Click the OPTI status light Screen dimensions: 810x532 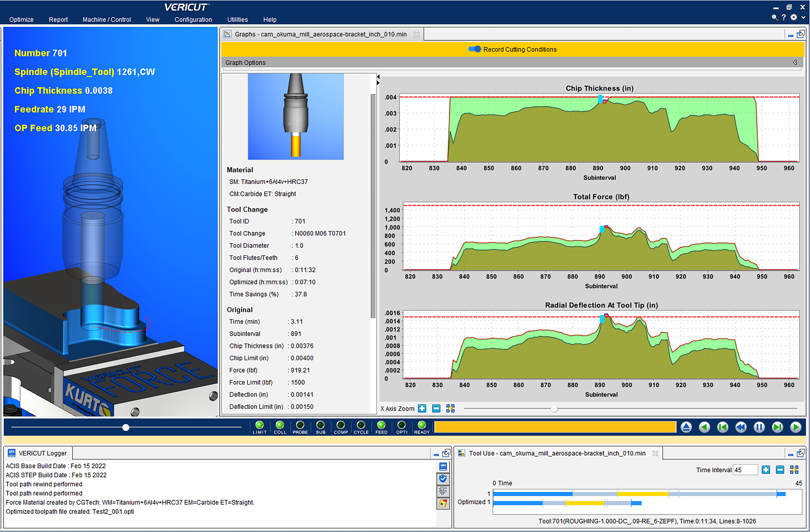point(402,425)
